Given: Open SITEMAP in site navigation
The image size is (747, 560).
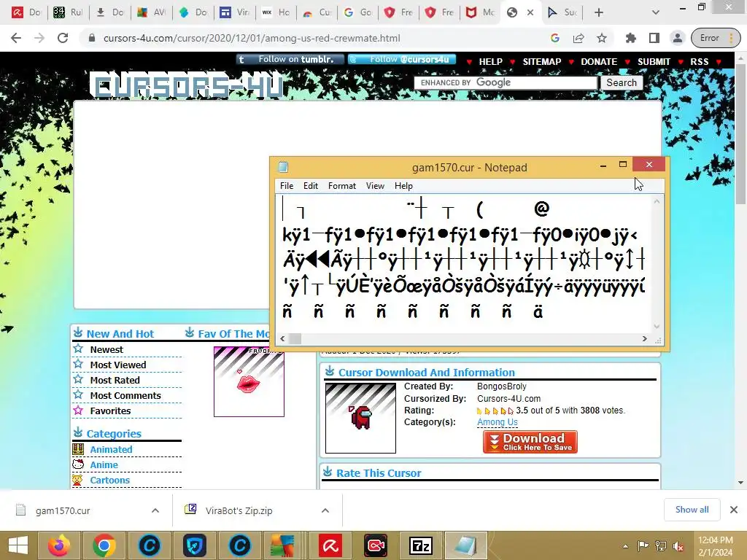Looking at the screenshot, I should click(x=542, y=62).
